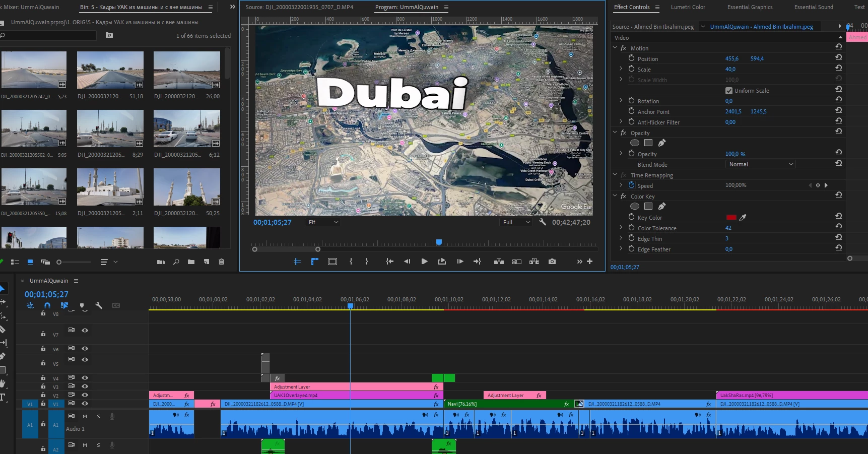Image resolution: width=868 pixels, height=454 pixels.
Task: Open timeline display settings wrench
Action: 99,305
